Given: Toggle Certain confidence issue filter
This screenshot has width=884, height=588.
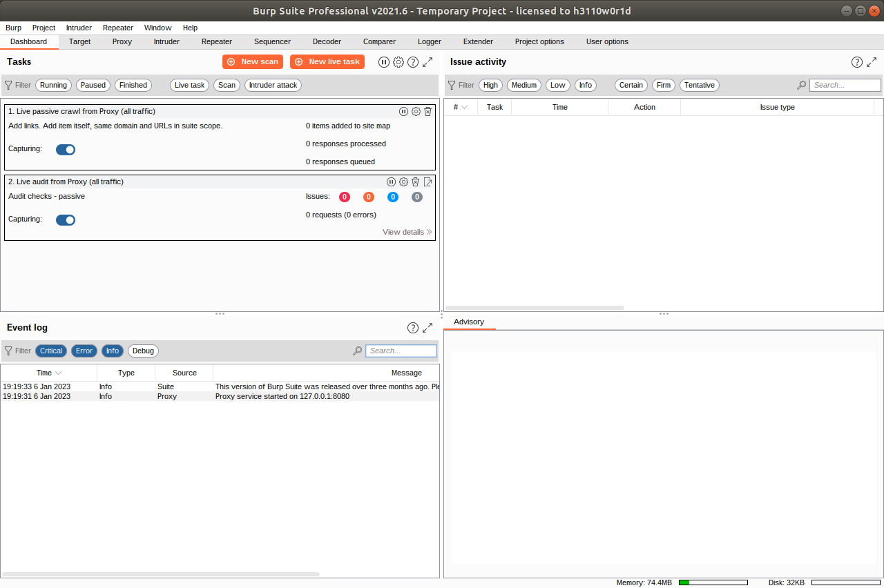Looking at the screenshot, I should pos(631,86).
